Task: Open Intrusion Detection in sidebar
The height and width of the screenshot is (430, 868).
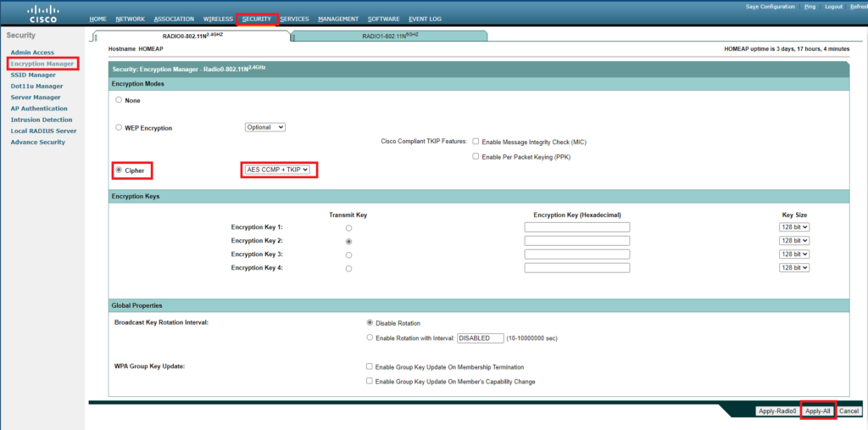Action: pos(42,120)
